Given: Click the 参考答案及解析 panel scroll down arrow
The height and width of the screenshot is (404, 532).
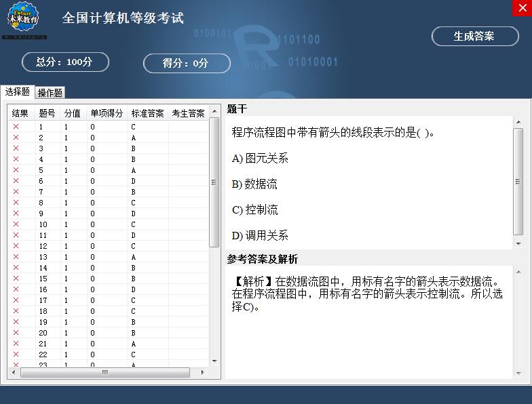Looking at the screenshot, I should pyautogui.click(x=518, y=373).
